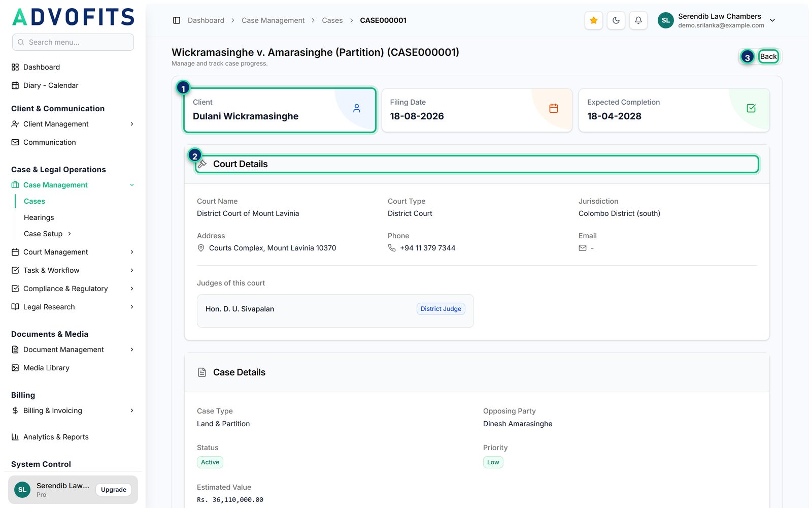Go to Cases breadcrumb link
The width and height of the screenshot is (812, 508).
[332, 20]
